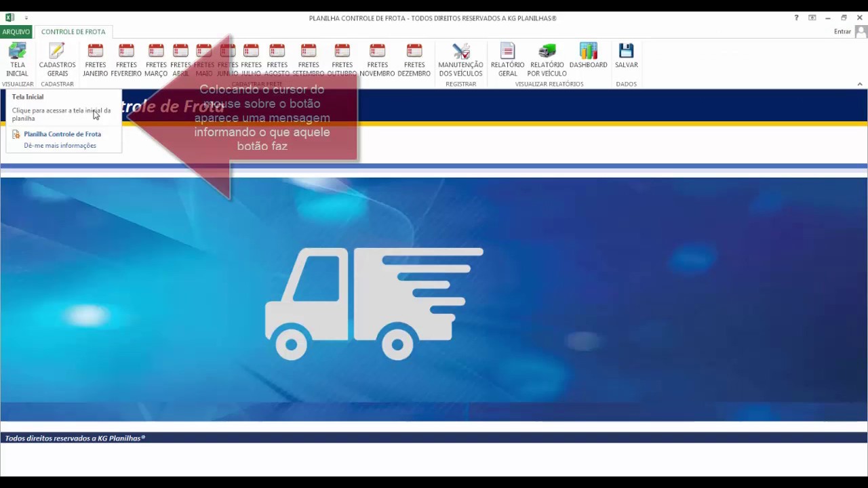
Task: Click the Help question mark icon
Action: (x=796, y=18)
